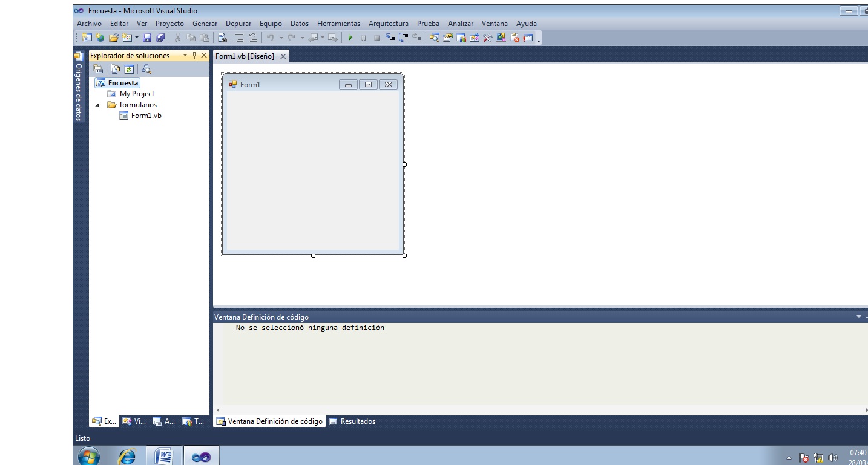Viewport: 868px width, 465px height.
Task: Select the Cut toolbar icon
Action: coord(177,38)
